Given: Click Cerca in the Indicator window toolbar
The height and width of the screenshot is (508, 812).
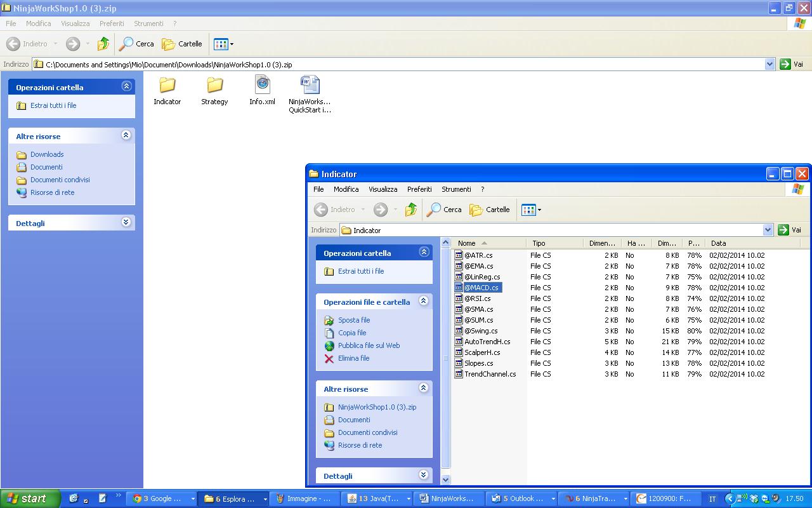Looking at the screenshot, I should click(x=444, y=210).
